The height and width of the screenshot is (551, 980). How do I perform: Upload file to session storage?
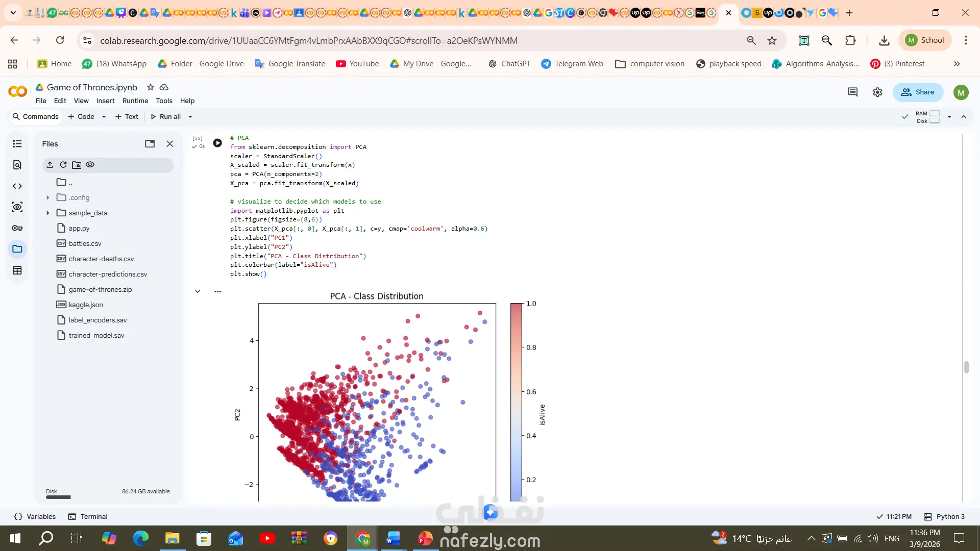coord(50,165)
